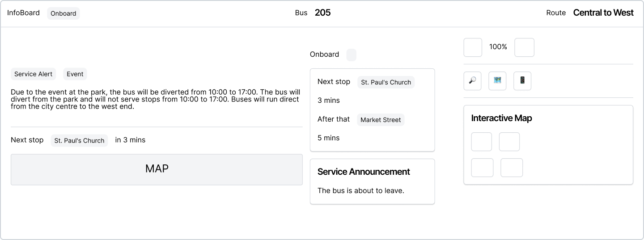Click the top-left Interactive Map control button
This screenshot has height=240, width=644.
point(482,142)
